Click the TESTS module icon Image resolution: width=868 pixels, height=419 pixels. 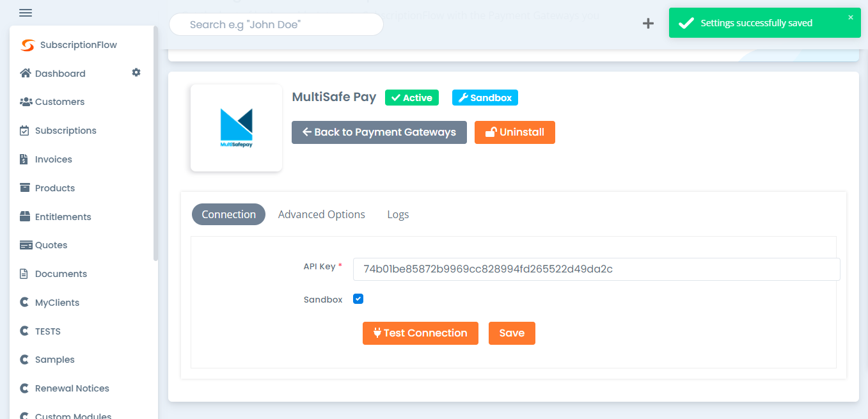click(24, 331)
